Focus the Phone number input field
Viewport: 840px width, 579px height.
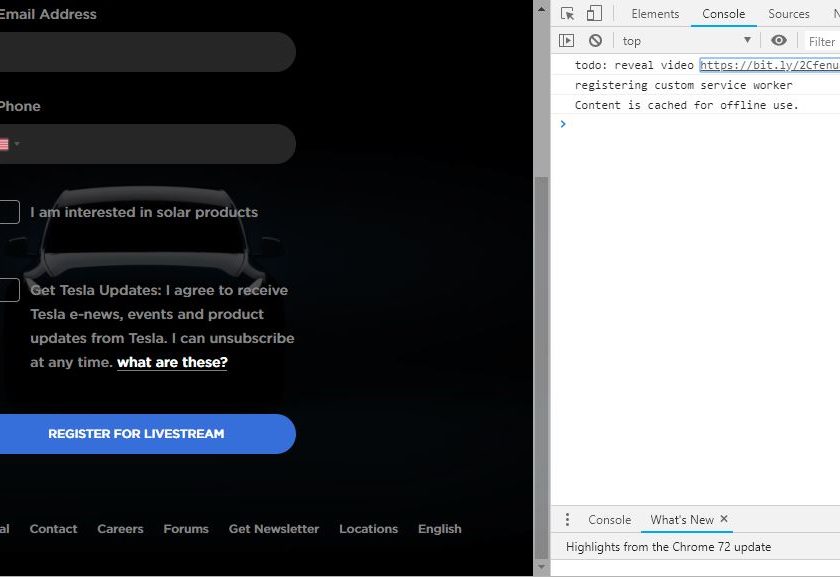coord(147,144)
